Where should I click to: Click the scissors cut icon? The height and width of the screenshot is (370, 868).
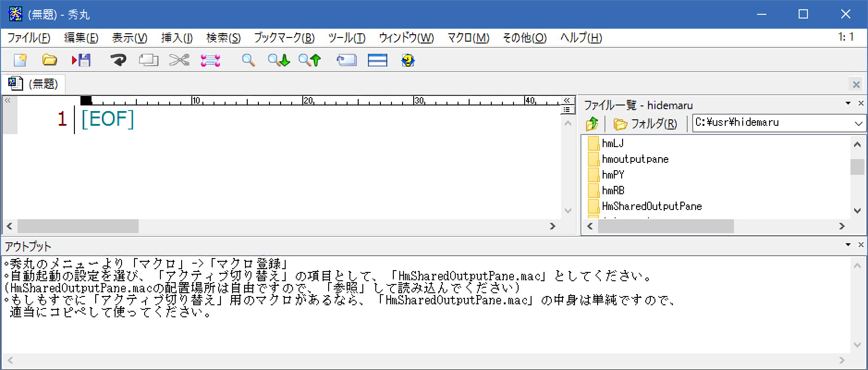179,60
